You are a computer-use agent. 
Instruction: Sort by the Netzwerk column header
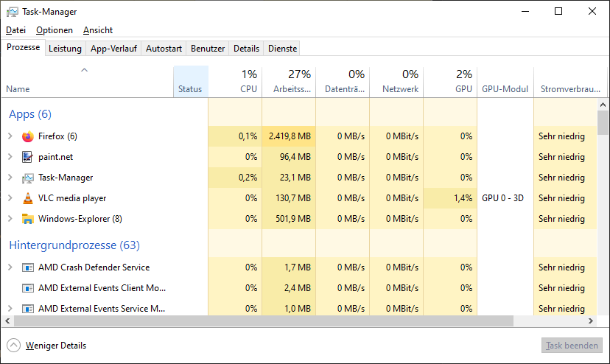coord(396,81)
